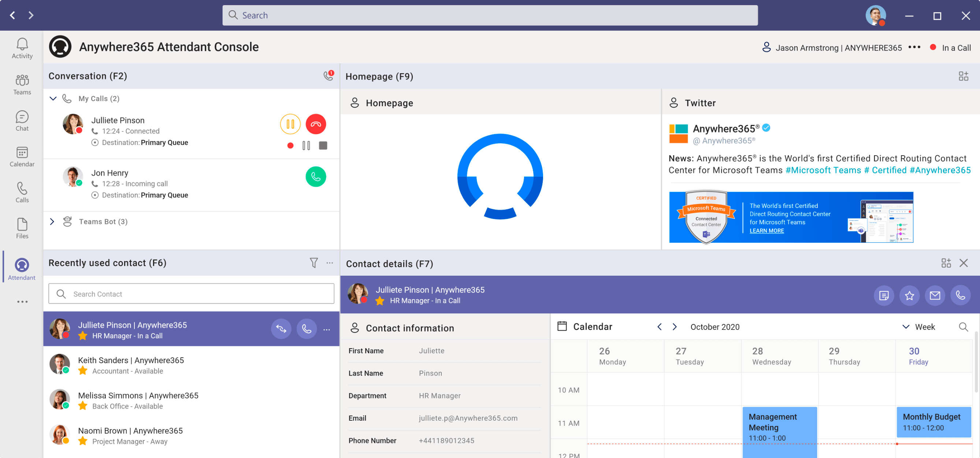Click Jason Armstrong | ANYWHERE365 user label
The width and height of the screenshot is (980, 458).
[x=839, y=48]
